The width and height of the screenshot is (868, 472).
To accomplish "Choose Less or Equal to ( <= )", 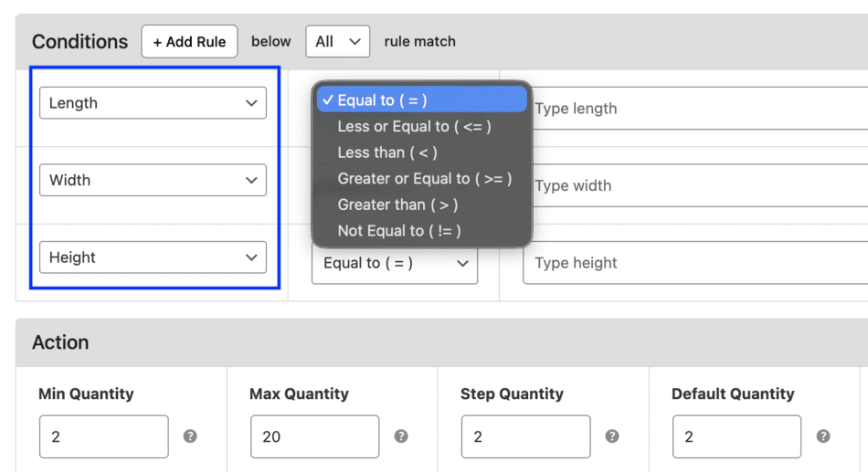I will point(421,126).
